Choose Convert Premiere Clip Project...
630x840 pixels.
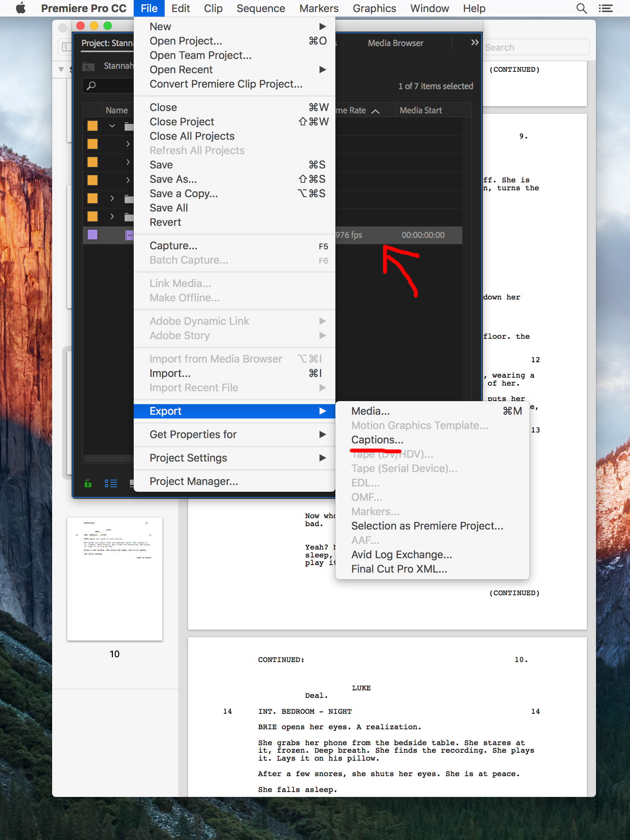coord(234,84)
